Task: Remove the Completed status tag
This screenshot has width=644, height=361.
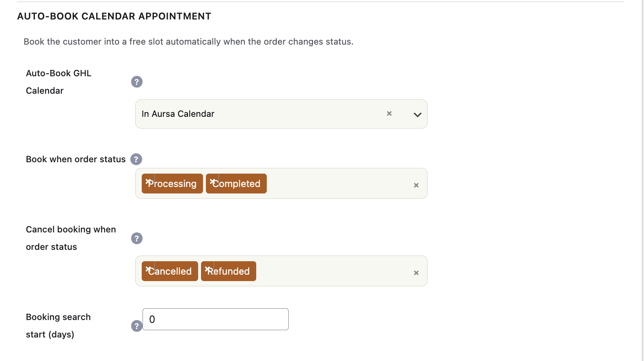Action: [212, 182]
